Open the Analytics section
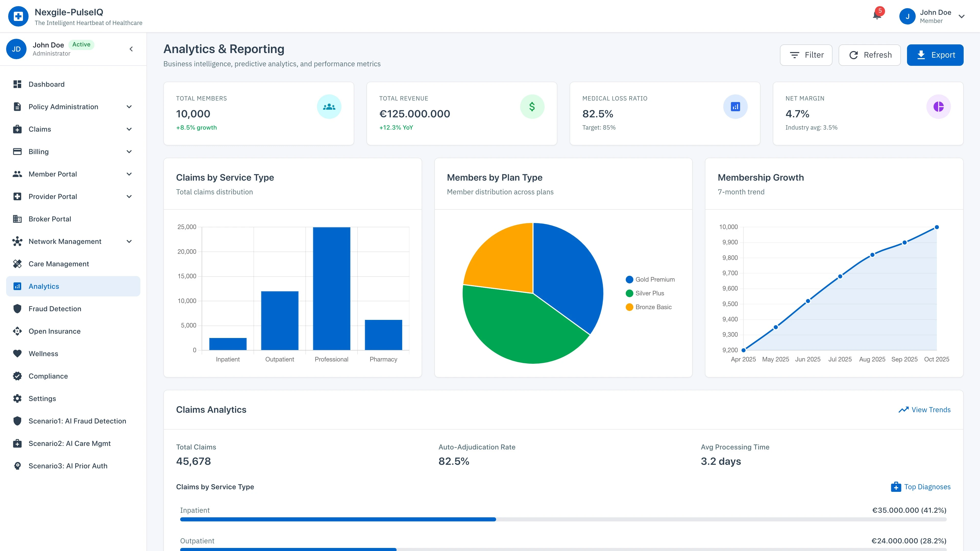 [43, 286]
